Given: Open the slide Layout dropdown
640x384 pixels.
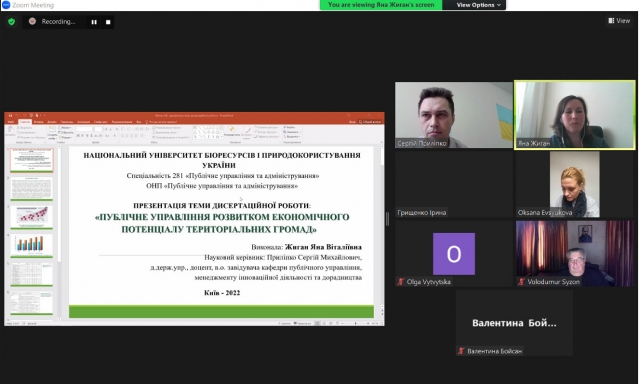Looking at the screenshot, I should [x=65, y=128].
